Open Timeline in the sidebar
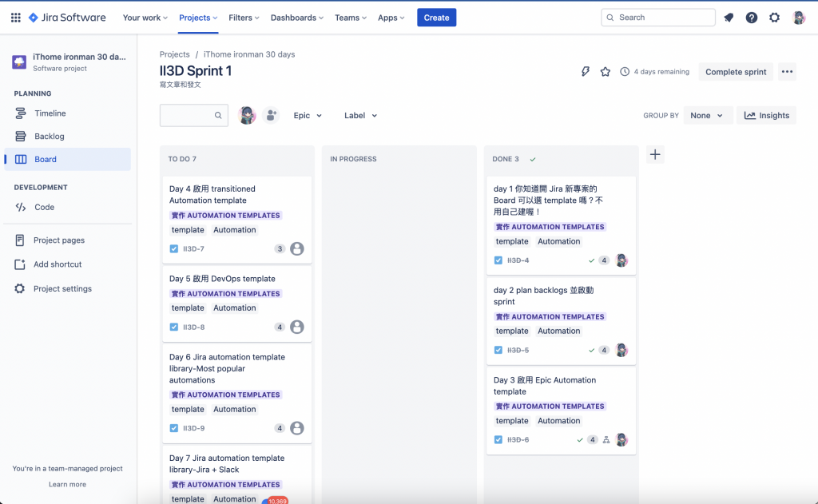 point(68,113)
